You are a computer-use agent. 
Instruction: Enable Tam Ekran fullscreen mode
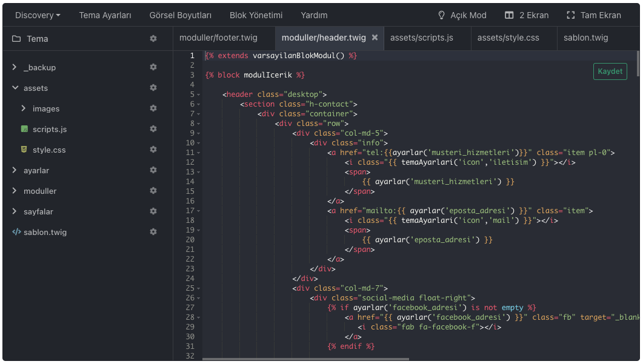(x=594, y=15)
